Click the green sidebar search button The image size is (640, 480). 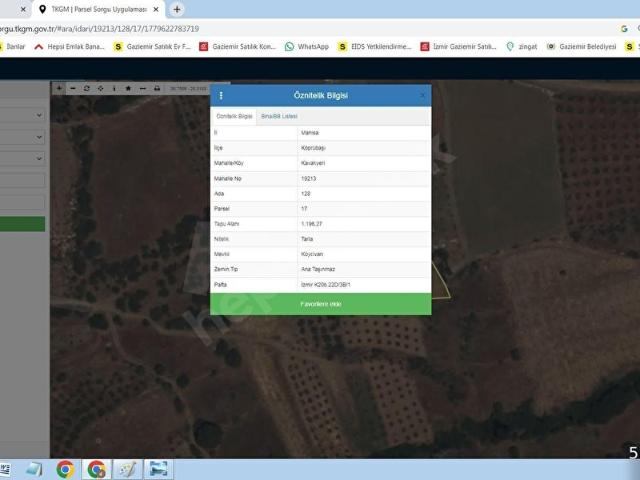(x=22, y=224)
